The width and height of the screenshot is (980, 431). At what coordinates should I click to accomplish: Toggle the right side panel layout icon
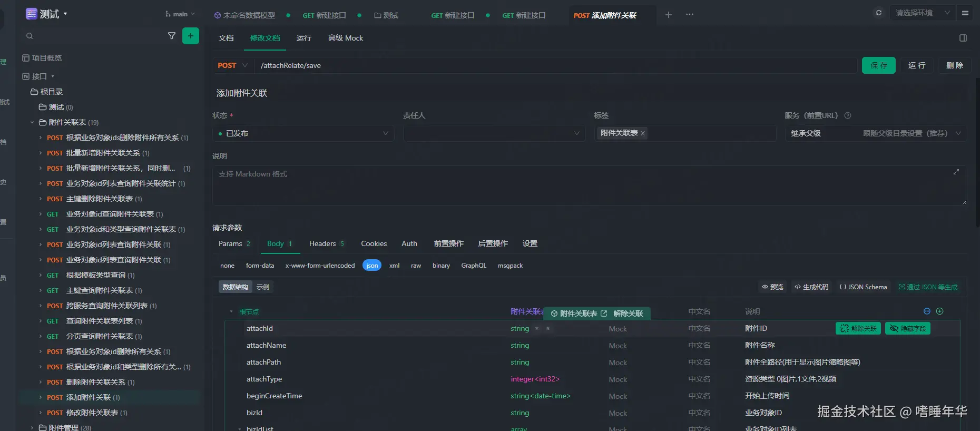coord(963,38)
